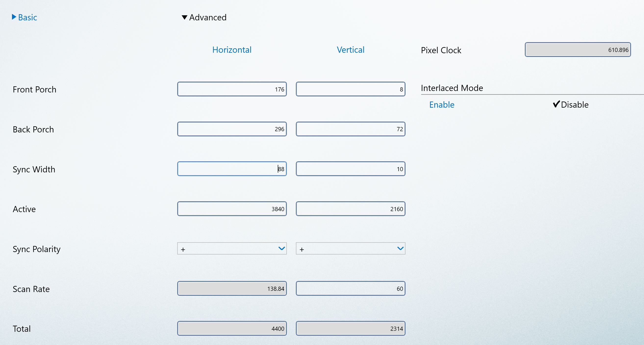Image resolution: width=644 pixels, height=345 pixels.
Task: Click the Horizontal Front Porch field
Action: coord(232,89)
